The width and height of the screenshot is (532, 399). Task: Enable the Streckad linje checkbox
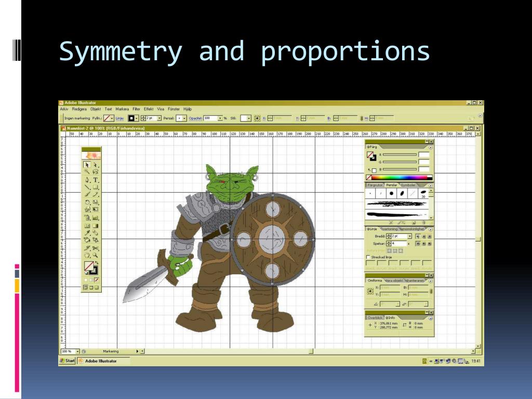368,257
